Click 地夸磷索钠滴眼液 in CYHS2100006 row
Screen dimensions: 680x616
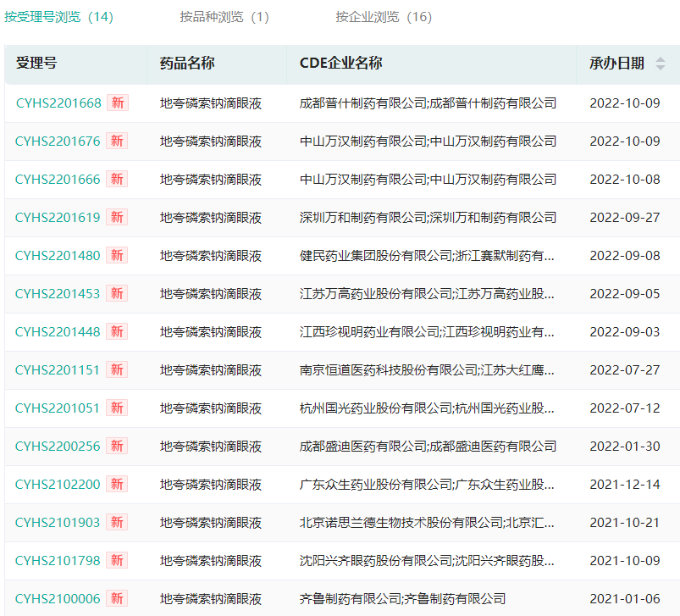click(x=211, y=600)
